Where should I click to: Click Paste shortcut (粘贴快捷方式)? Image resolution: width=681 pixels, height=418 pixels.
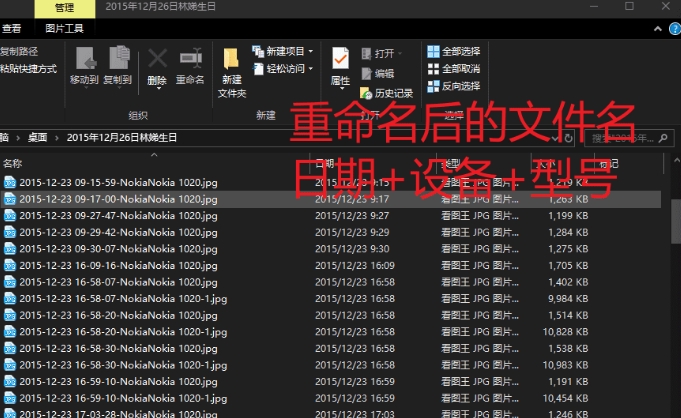point(28,69)
